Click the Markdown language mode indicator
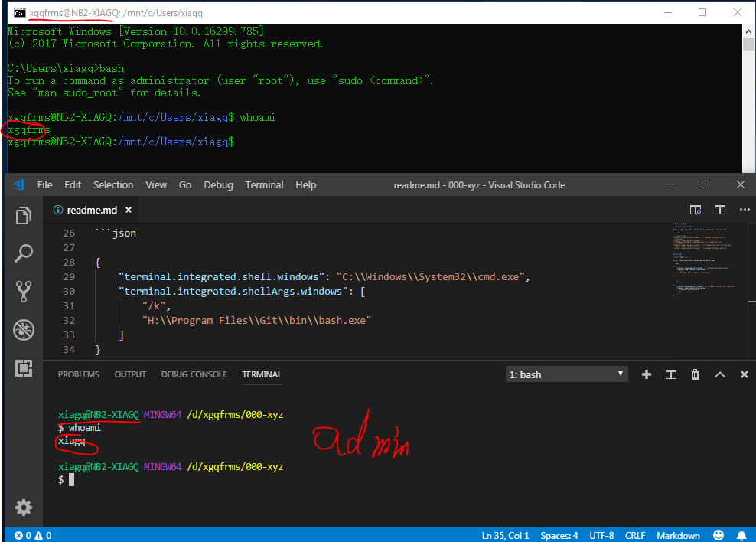Image resolution: width=756 pixels, height=542 pixels. [x=678, y=535]
